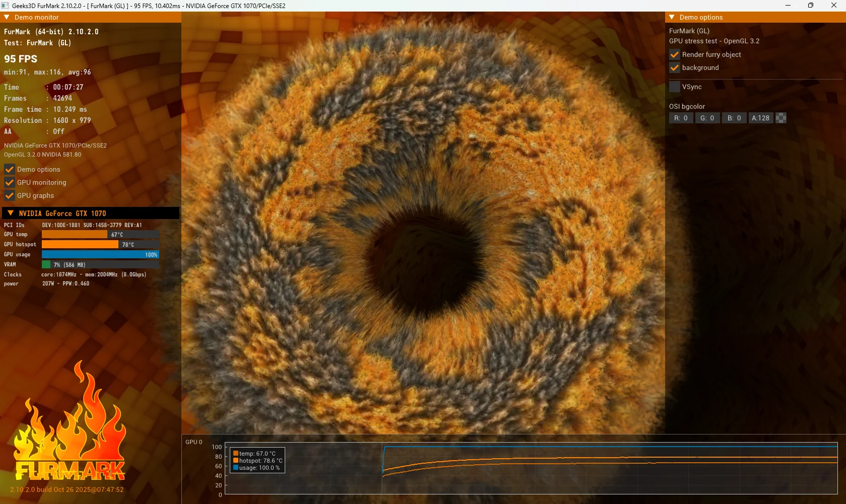846x504 pixels.
Task: Close the FurMark window
Action: tap(834, 6)
